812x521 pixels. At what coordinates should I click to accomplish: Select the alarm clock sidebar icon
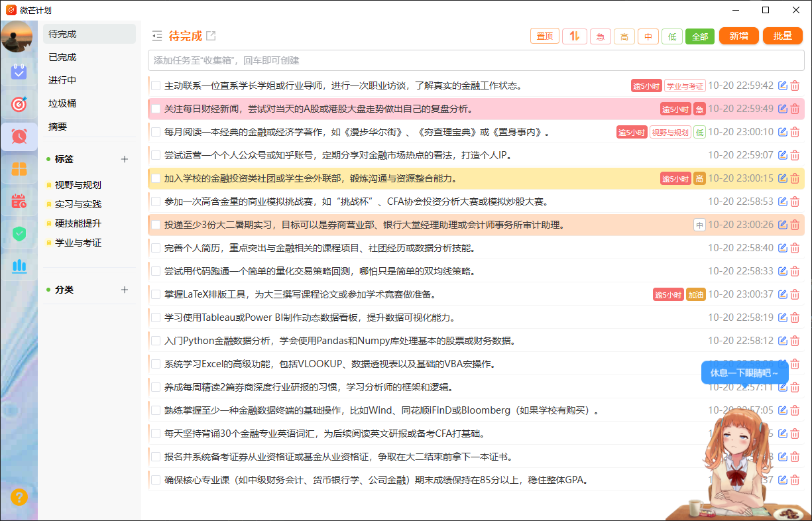19,137
